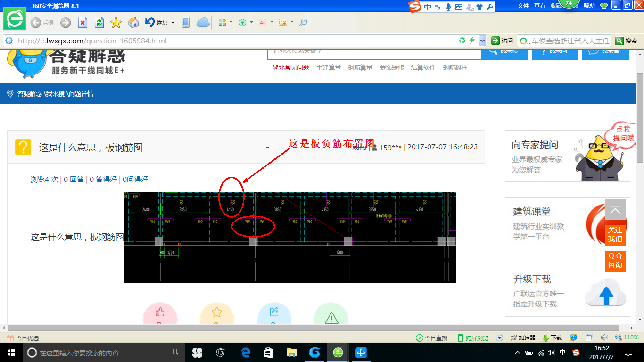The image size is (644, 362).
Task: Open the 土建算量 tab
Action: (x=329, y=67)
